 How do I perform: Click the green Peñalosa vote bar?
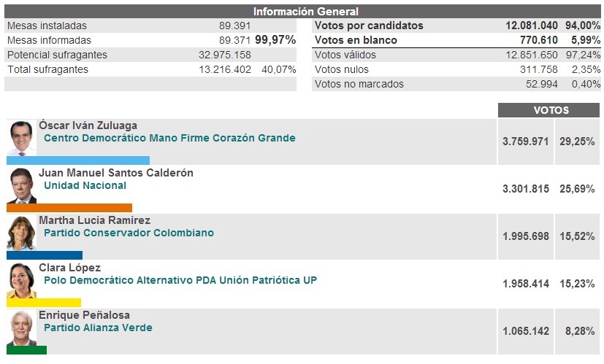tap(26, 350)
